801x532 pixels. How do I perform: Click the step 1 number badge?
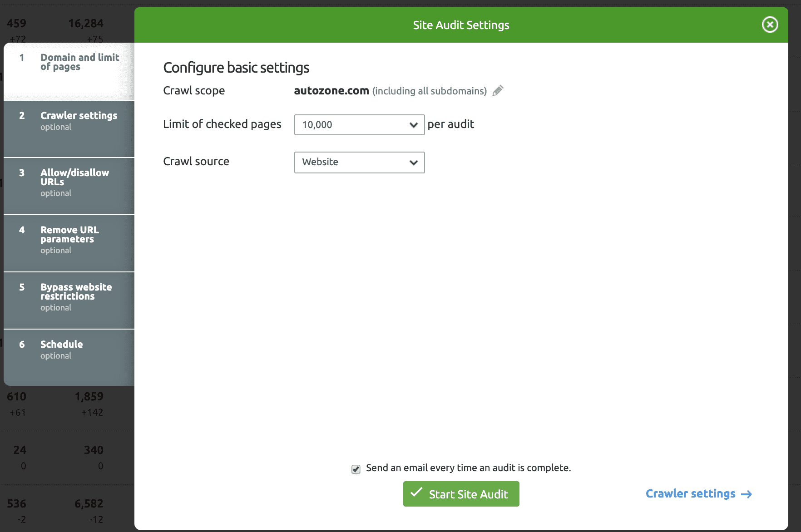tap(22, 58)
